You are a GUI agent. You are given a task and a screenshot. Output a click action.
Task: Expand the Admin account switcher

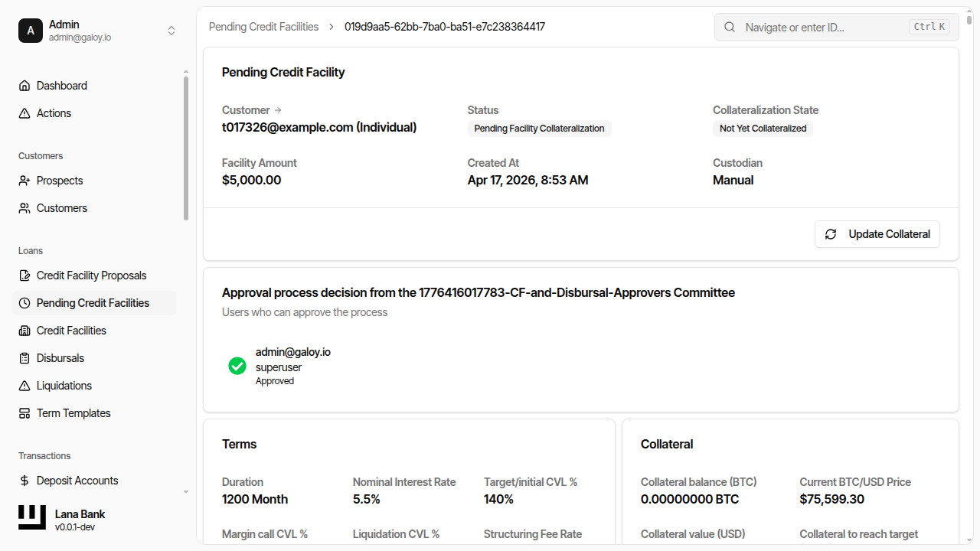click(171, 31)
